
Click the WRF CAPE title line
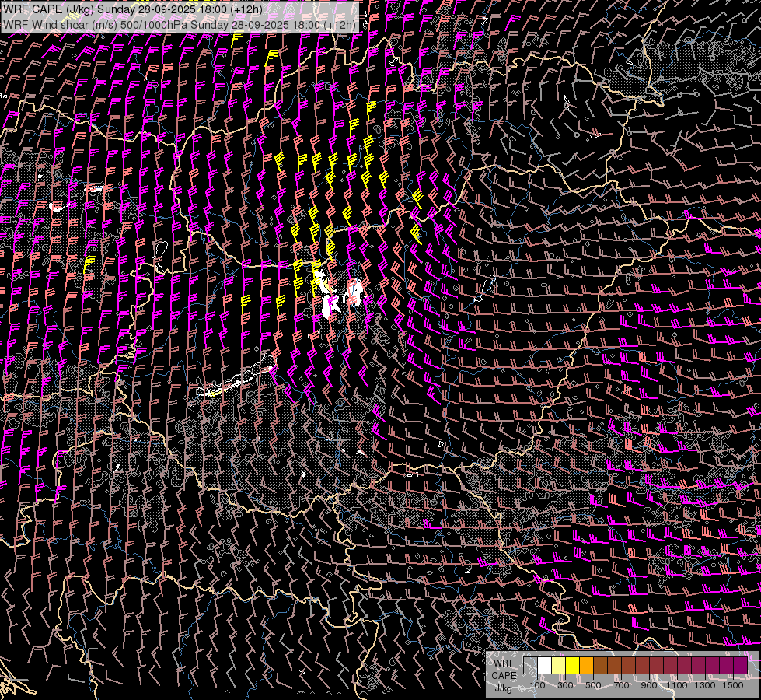132,9
